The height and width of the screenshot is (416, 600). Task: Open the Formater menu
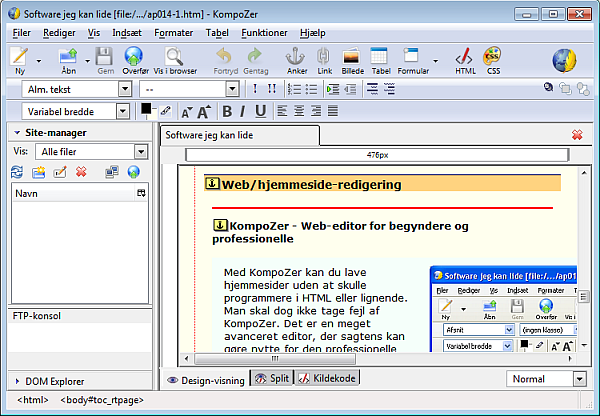click(173, 33)
